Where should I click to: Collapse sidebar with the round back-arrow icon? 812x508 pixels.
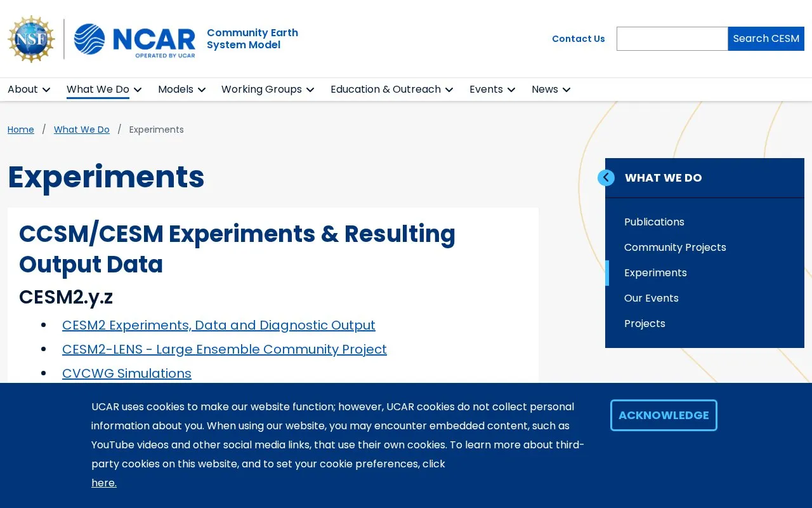(606, 178)
